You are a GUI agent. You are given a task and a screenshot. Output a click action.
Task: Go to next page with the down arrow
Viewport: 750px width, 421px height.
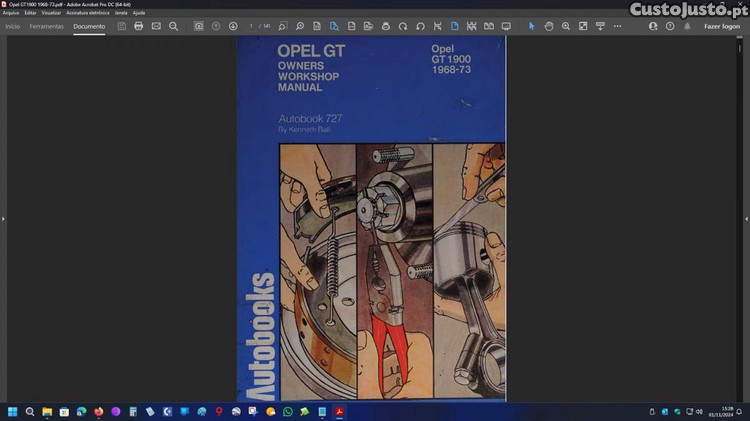point(233,26)
